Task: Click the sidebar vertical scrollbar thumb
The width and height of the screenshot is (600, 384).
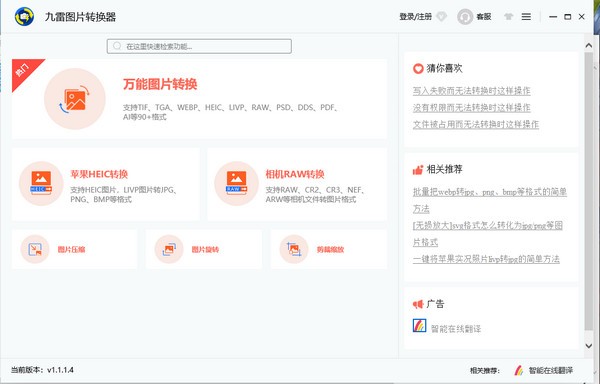Action: (x=589, y=190)
